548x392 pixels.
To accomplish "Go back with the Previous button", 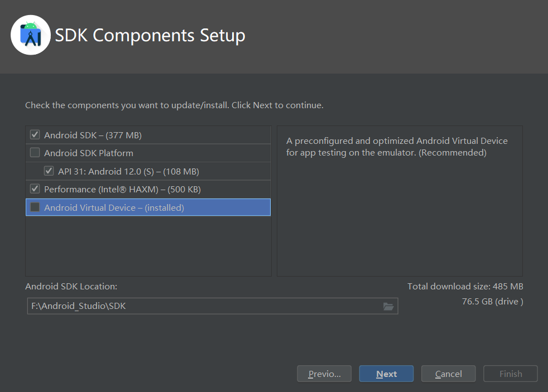I will pos(324,374).
